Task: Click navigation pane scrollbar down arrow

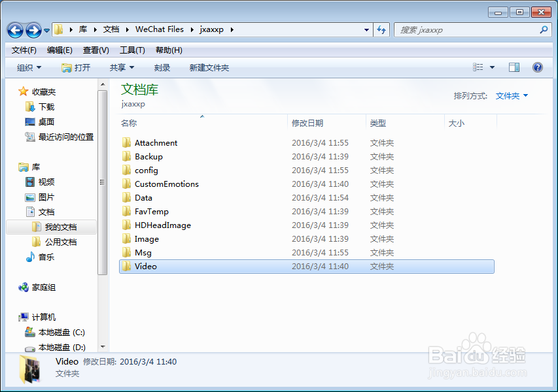Action: pyautogui.click(x=103, y=346)
